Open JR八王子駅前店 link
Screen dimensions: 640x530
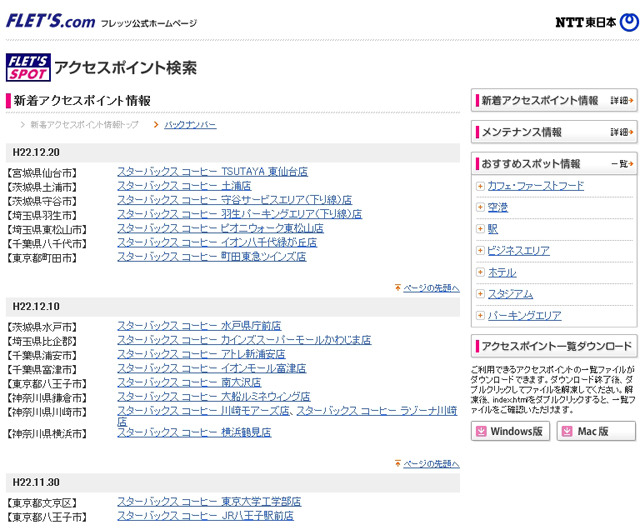click(205, 516)
